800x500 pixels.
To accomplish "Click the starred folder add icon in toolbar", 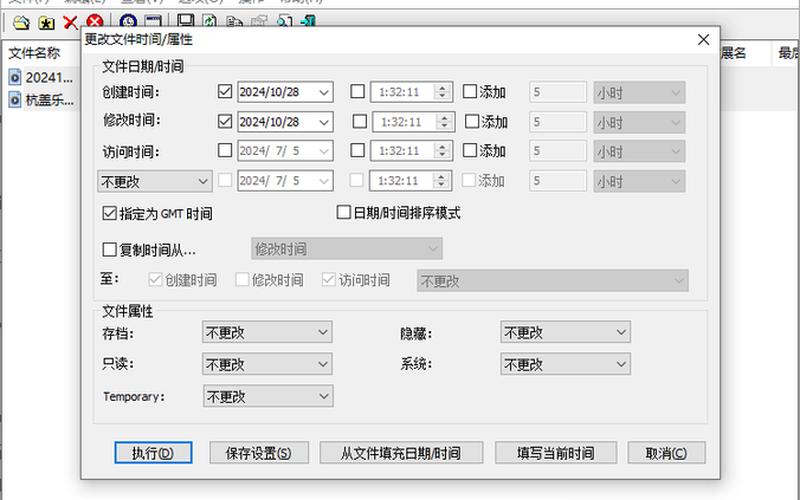I will [x=46, y=22].
